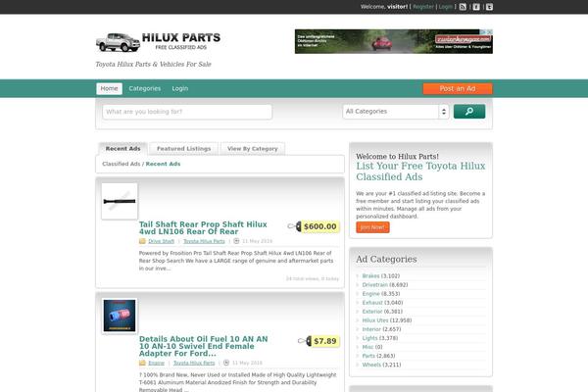Open the Tail Shaft Rear Prop Shaft ad

click(x=203, y=227)
